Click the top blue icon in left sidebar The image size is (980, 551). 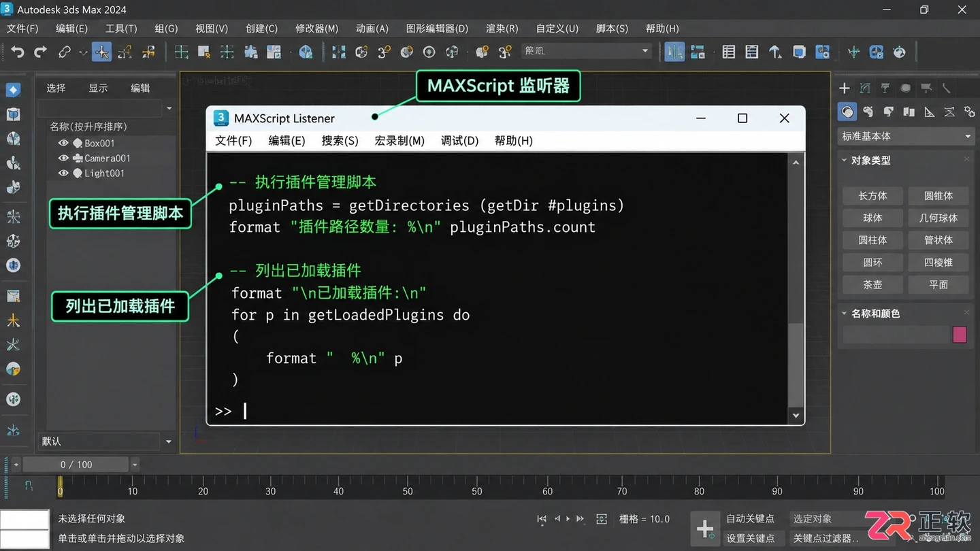pyautogui.click(x=13, y=90)
